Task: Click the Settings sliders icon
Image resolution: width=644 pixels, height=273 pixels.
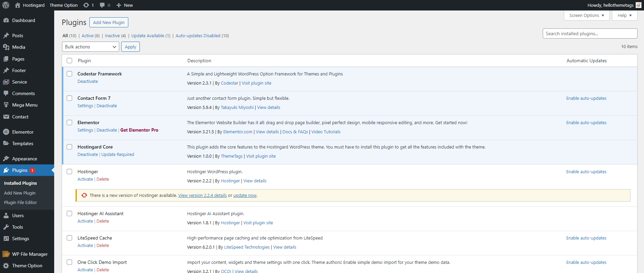Action: point(6,238)
